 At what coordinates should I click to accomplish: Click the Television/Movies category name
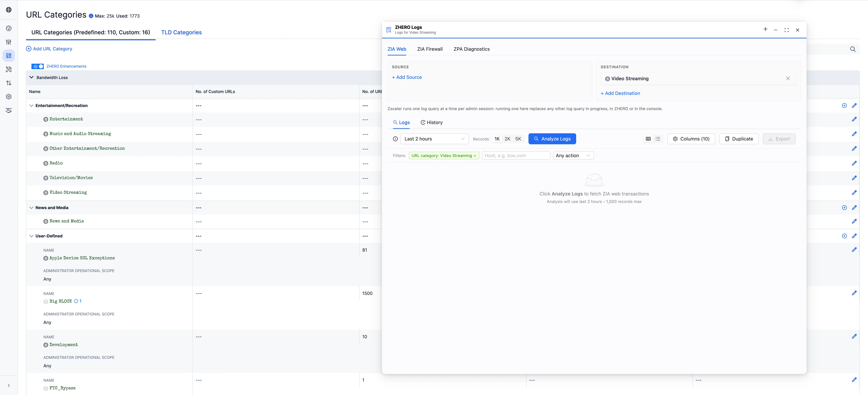click(71, 178)
